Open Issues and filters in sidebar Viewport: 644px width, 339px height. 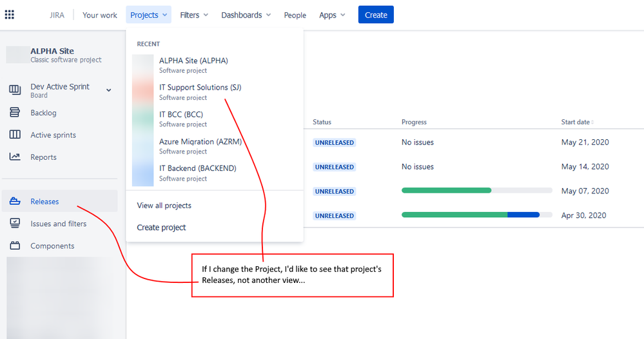[x=59, y=223]
